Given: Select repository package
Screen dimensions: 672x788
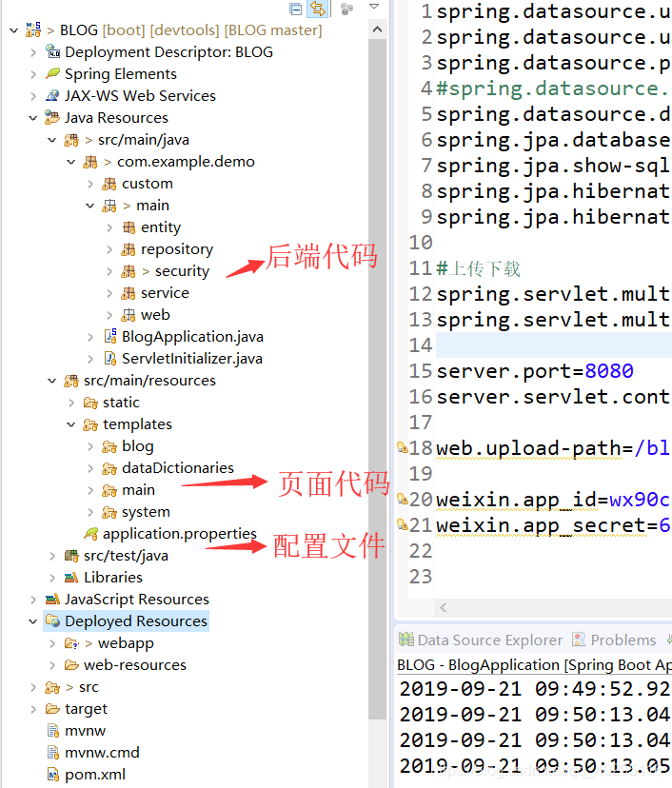Looking at the screenshot, I should tap(177, 249).
